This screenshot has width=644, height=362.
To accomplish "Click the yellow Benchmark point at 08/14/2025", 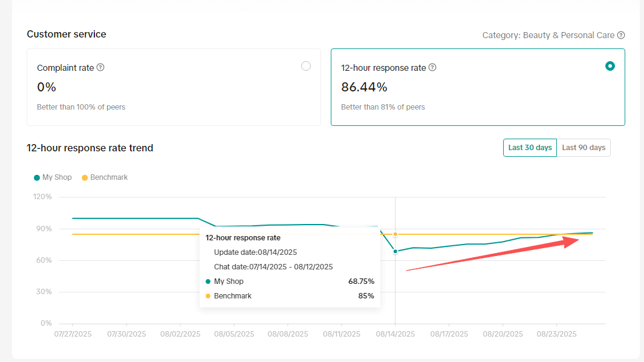I will (395, 234).
